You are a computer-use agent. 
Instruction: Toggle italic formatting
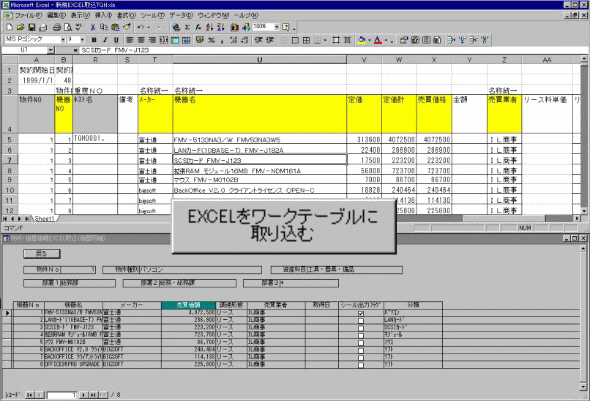tap(105, 40)
